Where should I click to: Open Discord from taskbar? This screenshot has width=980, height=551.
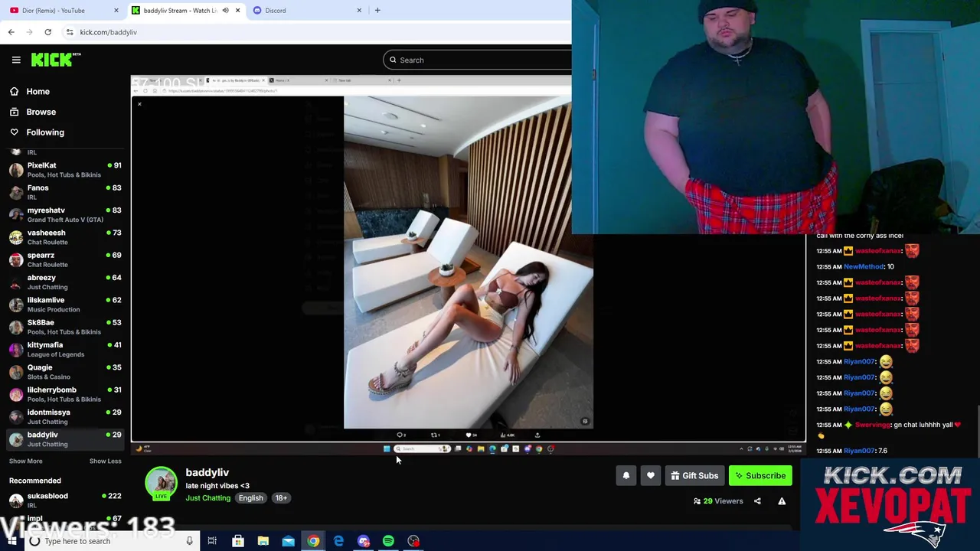364,541
